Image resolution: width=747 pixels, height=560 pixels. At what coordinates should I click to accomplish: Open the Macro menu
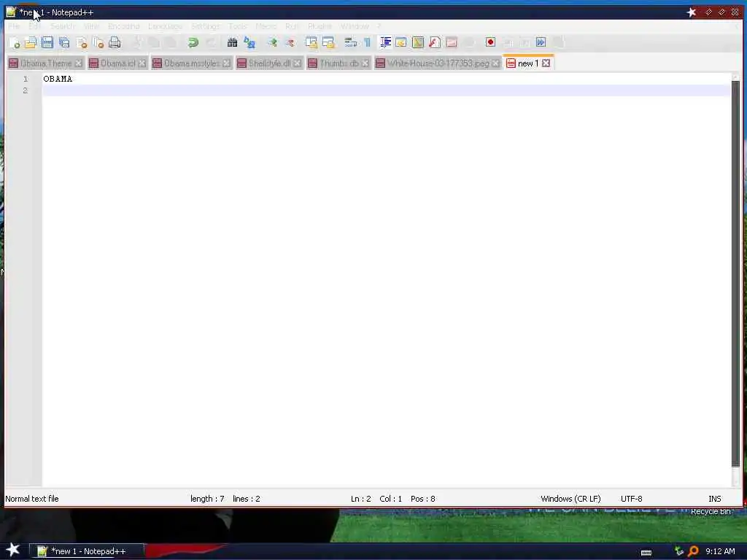click(x=266, y=26)
